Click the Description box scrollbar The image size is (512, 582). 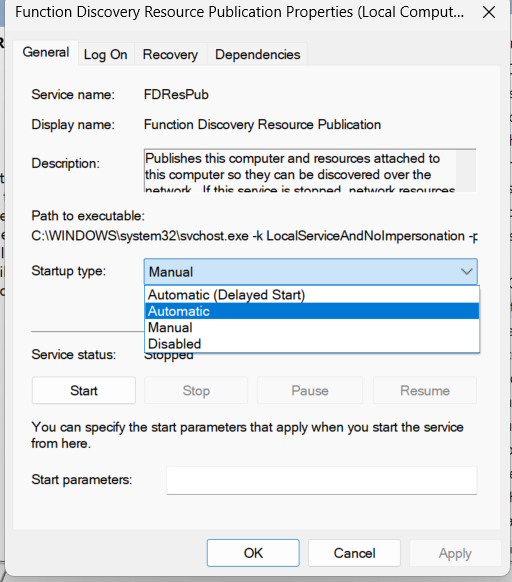(466, 171)
